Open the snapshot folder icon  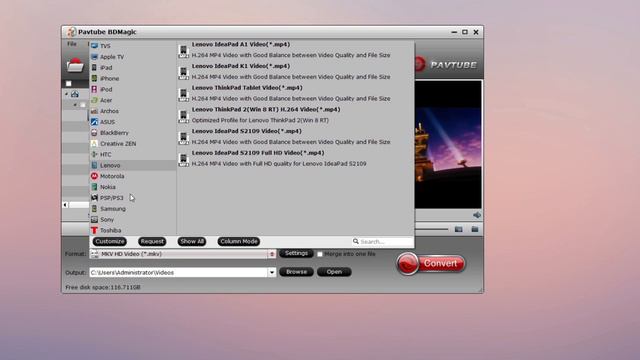[475, 229]
